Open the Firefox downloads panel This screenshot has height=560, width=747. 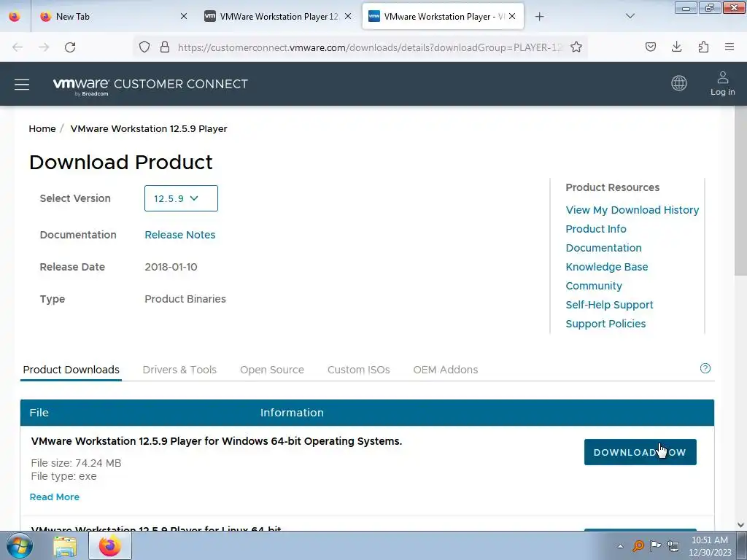tap(676, 47)
